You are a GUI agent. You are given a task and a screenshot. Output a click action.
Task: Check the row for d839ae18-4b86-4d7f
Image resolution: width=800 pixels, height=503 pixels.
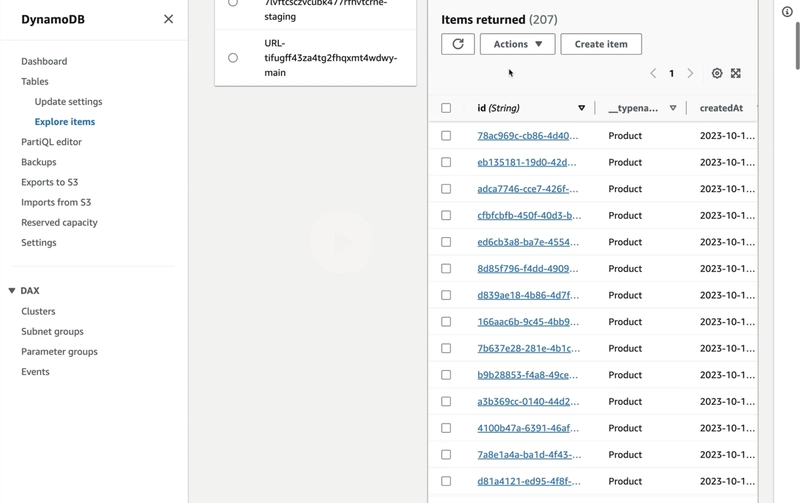[446, 295]
